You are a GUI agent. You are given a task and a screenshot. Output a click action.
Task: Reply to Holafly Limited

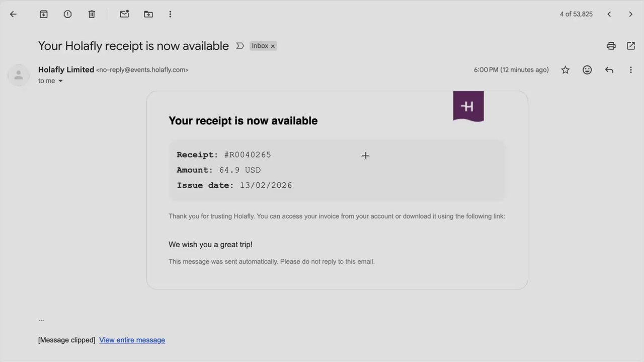pos(609,70)
